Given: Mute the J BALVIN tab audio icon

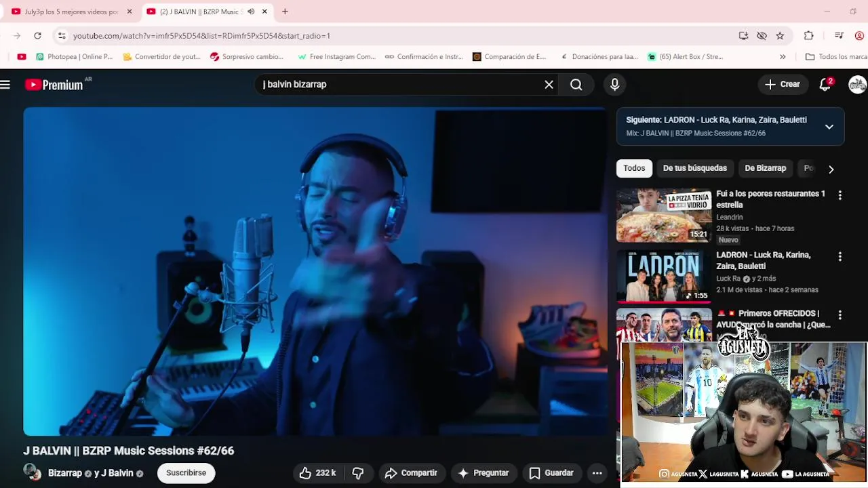Looking at the screenshot, I should pos(251,12).
